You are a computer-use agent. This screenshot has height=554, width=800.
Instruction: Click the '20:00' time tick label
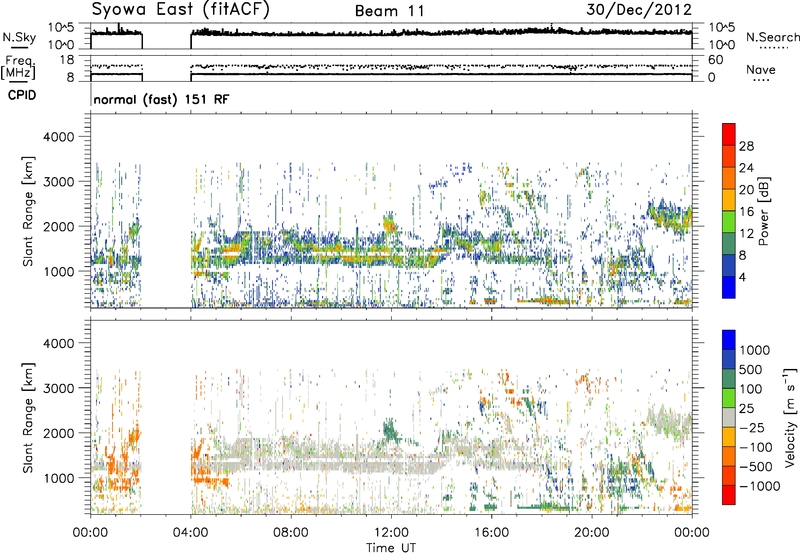click(591, 533)
